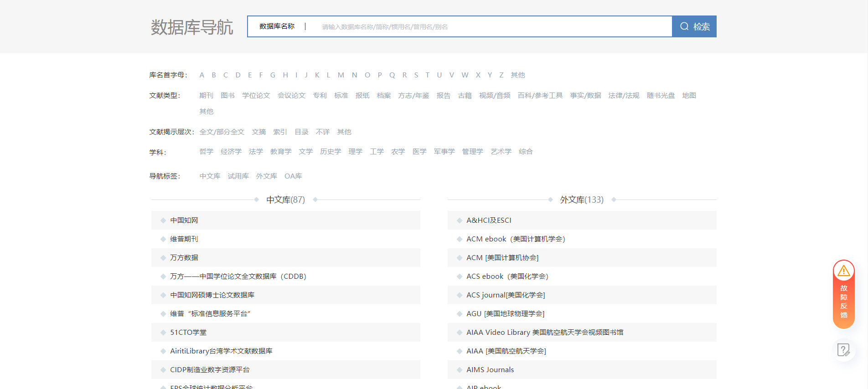
Task: Select 期刊 document type filter
Action: coord(206,96)
